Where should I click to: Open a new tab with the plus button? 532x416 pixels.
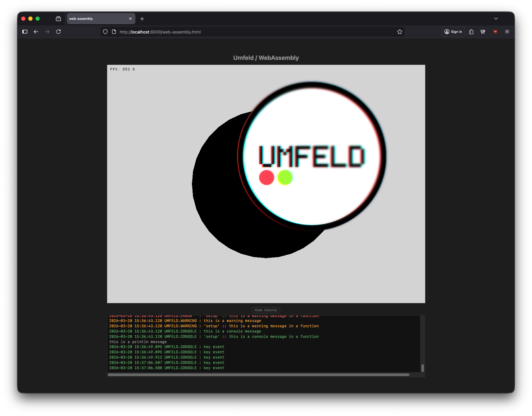click(x=142, y=19)
